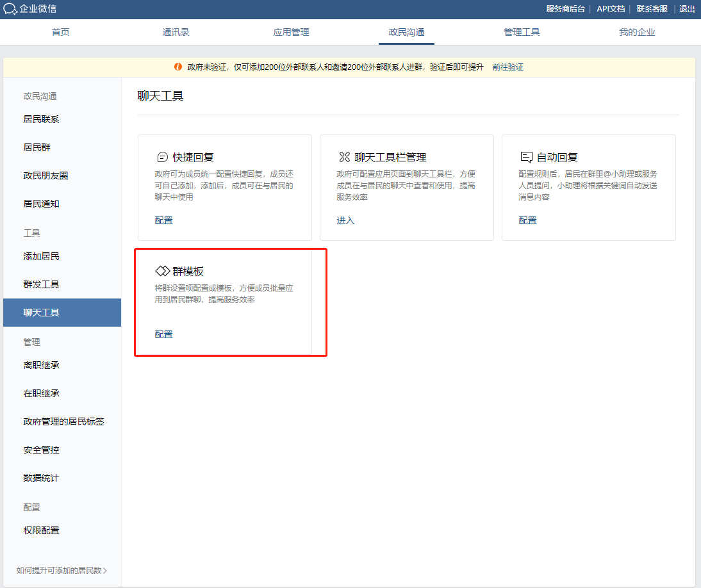701x588 pixels.
Task: Click the 群模板 diamond icon
Action: [161, 271]
